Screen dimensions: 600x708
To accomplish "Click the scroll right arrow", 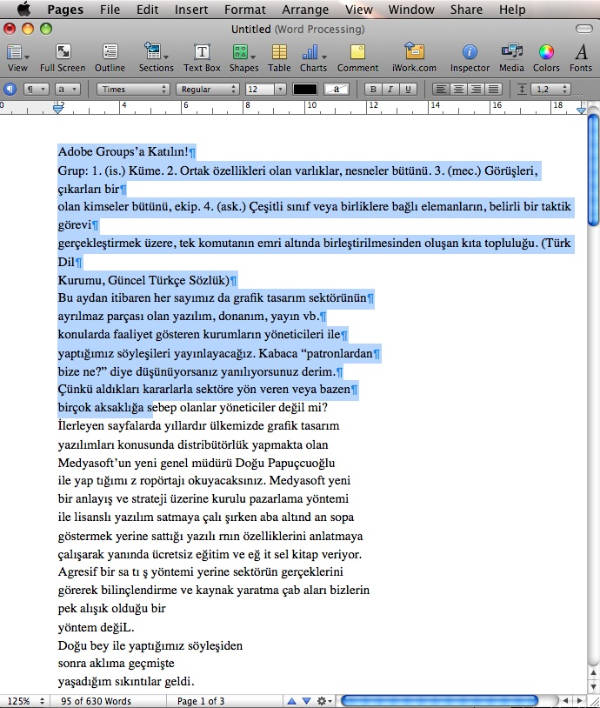I will [580, 701].
